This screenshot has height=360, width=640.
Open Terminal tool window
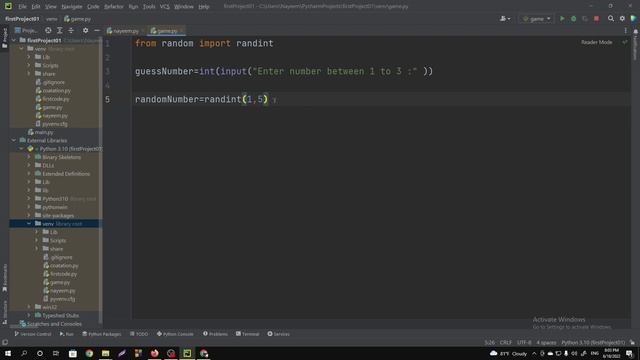coord(247,334)
